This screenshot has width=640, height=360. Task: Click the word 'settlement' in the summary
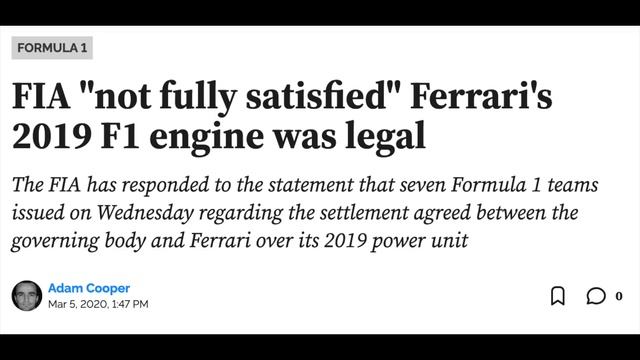(364, 213)
